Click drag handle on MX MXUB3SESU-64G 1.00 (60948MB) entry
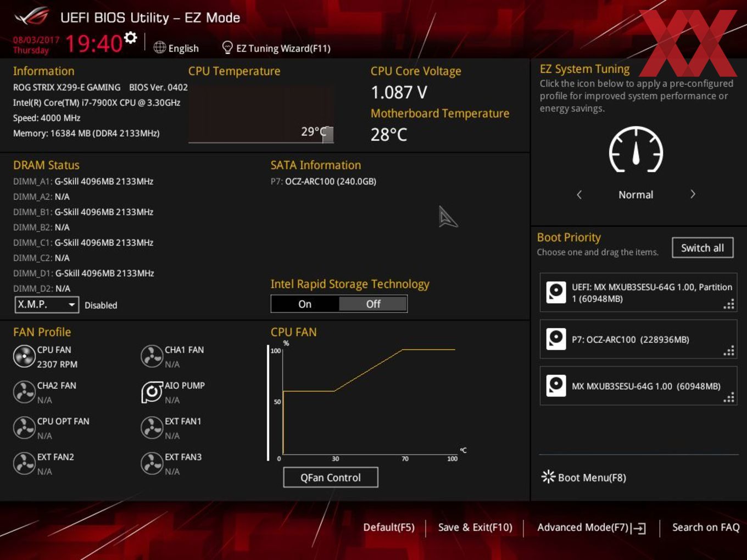This screenshot has height=560, width=747. point(729,397)
